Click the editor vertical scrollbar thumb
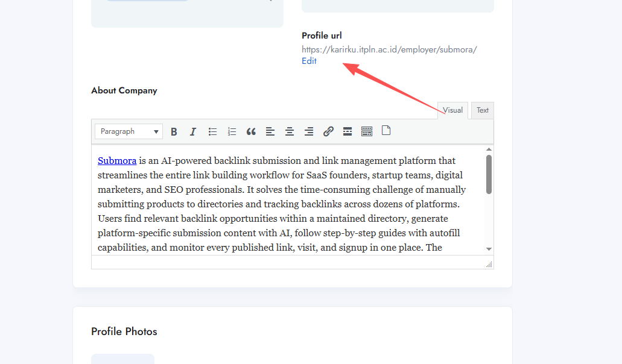622x364 pixels. coord(489,174)
